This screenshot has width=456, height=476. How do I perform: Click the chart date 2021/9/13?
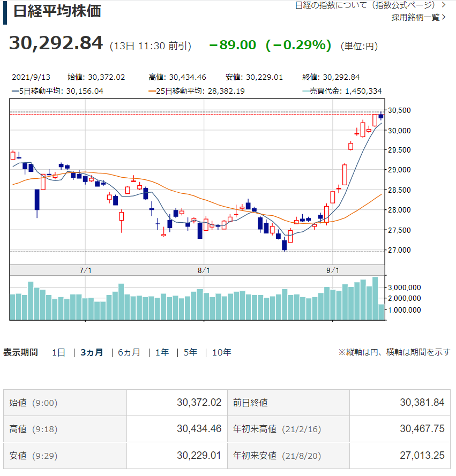pyautogui.click(x=31, y=77)
